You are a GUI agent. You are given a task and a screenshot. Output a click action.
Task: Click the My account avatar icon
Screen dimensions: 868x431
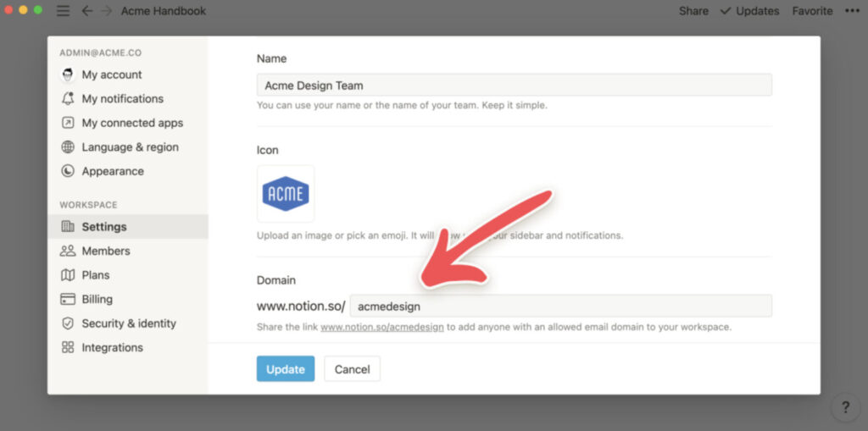coord(68,75)
